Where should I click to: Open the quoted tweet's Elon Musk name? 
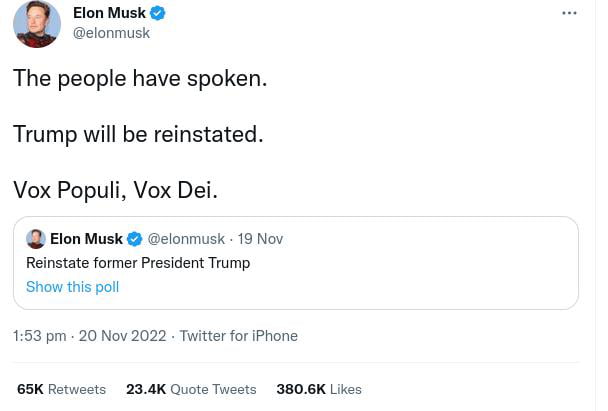(86, 239)
